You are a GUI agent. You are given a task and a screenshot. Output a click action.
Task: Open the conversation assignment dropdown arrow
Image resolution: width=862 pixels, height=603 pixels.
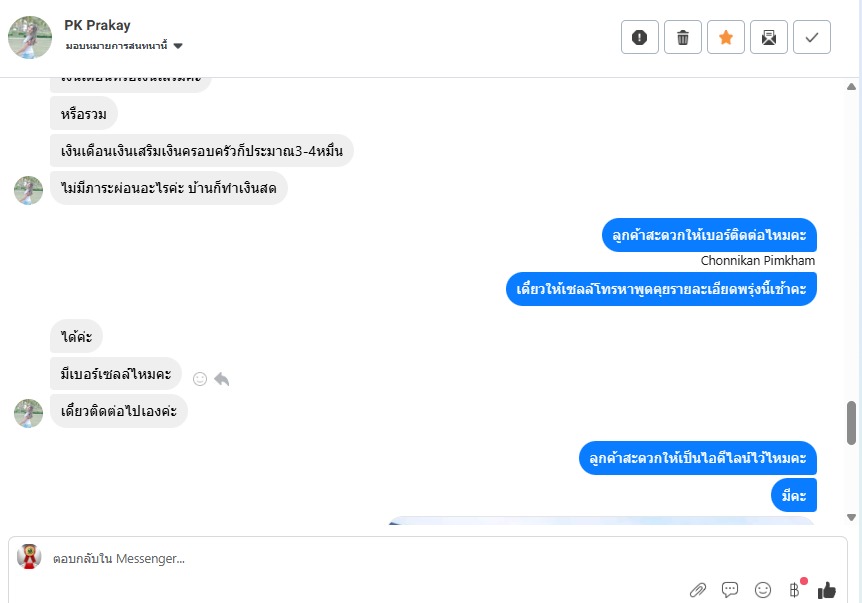(x=178, y=46)
